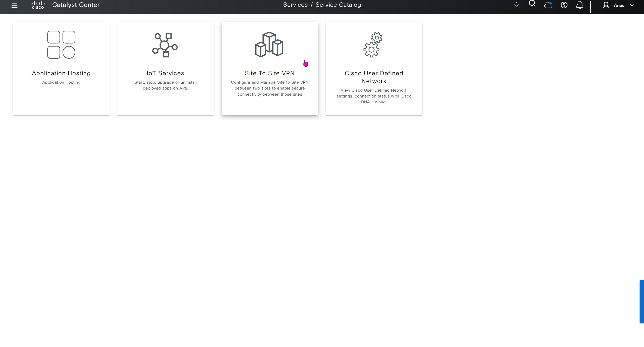Viewport: 644px width, 347px height.
Task: Open the IoT Services title link
Action: click(x=165, y=73)
